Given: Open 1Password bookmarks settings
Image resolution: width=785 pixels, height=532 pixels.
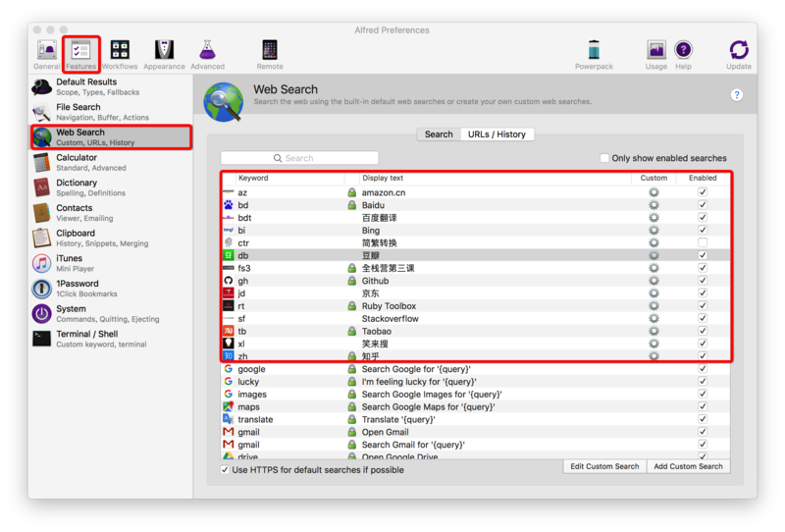Looking at the screenshot, I should click(111, 288).
